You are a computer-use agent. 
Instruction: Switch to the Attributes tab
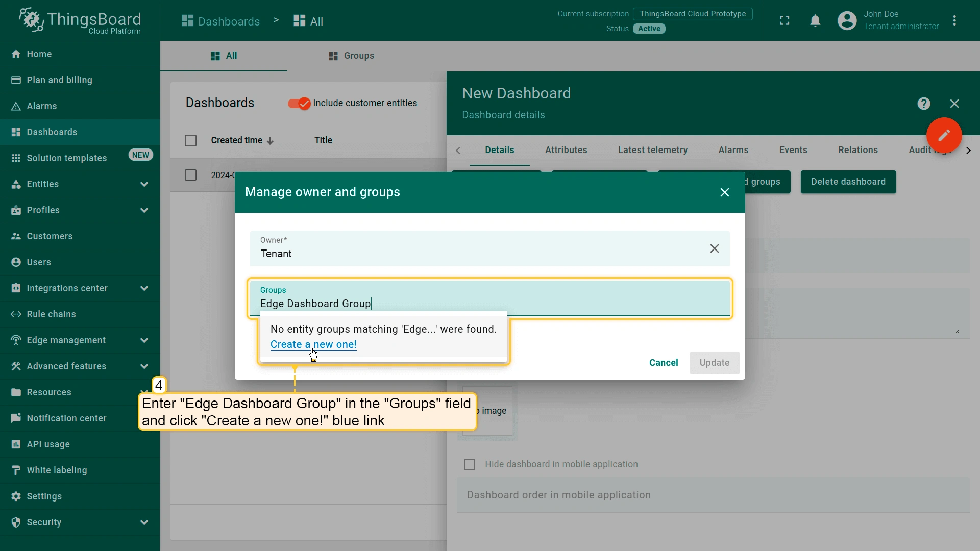tap(566, 150)
